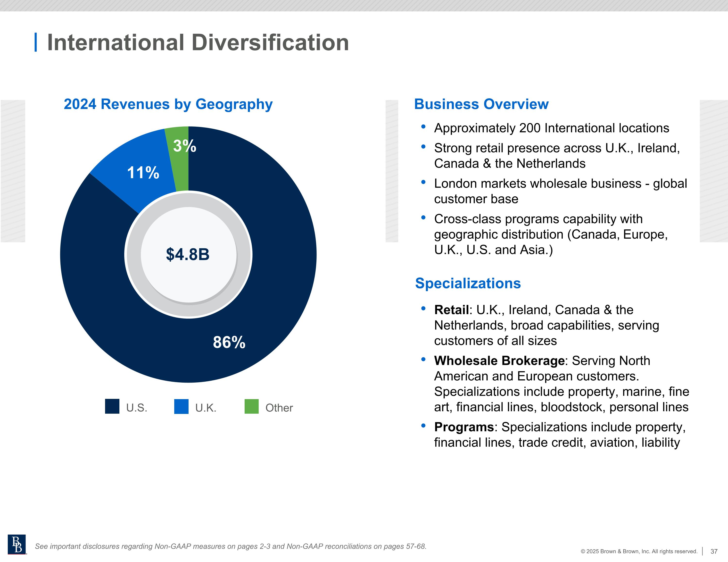Click the dark navy U.S. legend swatch
This screenshot has width=728, height=562.
[112, 406]
